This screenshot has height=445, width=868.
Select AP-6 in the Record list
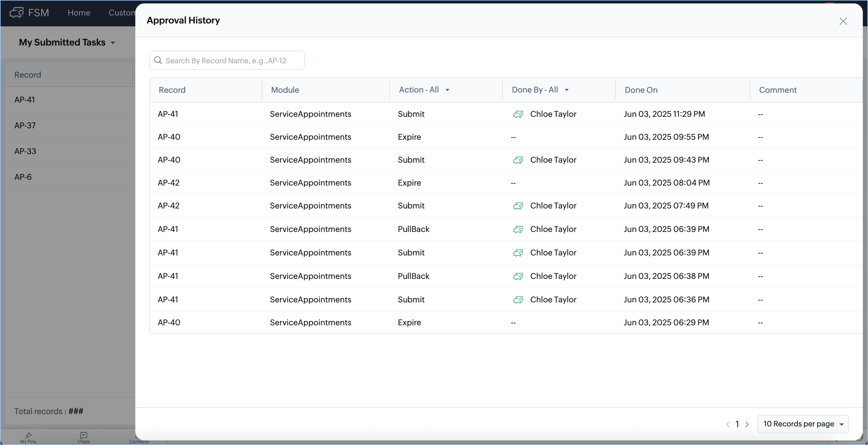(23, 177)
